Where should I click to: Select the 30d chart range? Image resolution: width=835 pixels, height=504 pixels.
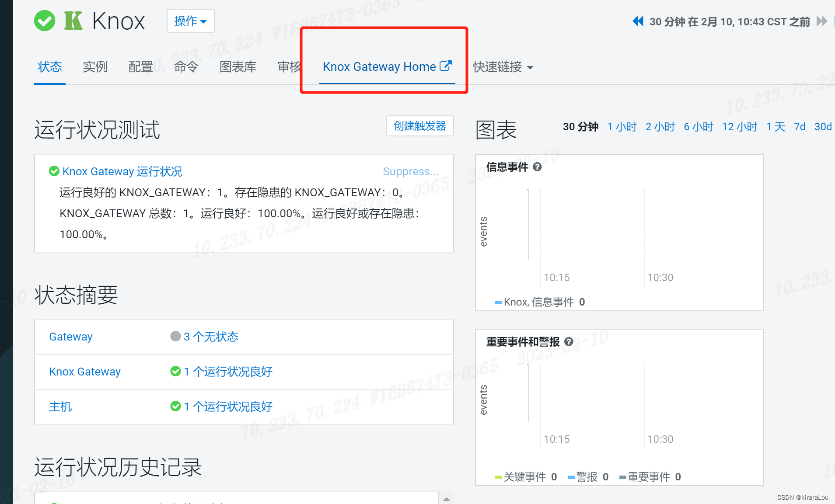[823, 127]
